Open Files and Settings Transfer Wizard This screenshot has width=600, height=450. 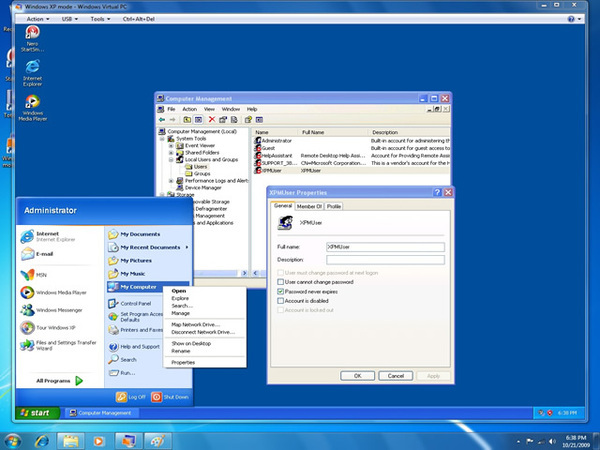click(x=58, y=345)
